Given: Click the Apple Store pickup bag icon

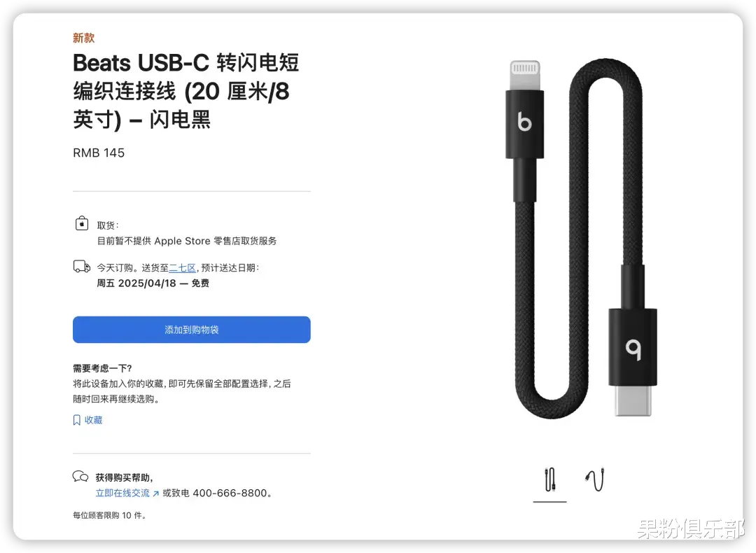Looking at the screenshot, I should tap(82, 223).
